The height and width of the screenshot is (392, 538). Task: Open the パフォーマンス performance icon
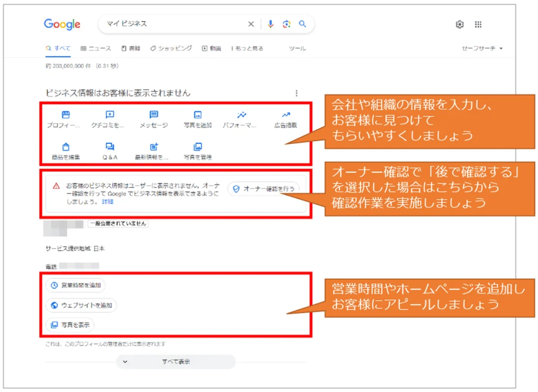[x=242, y=115]
